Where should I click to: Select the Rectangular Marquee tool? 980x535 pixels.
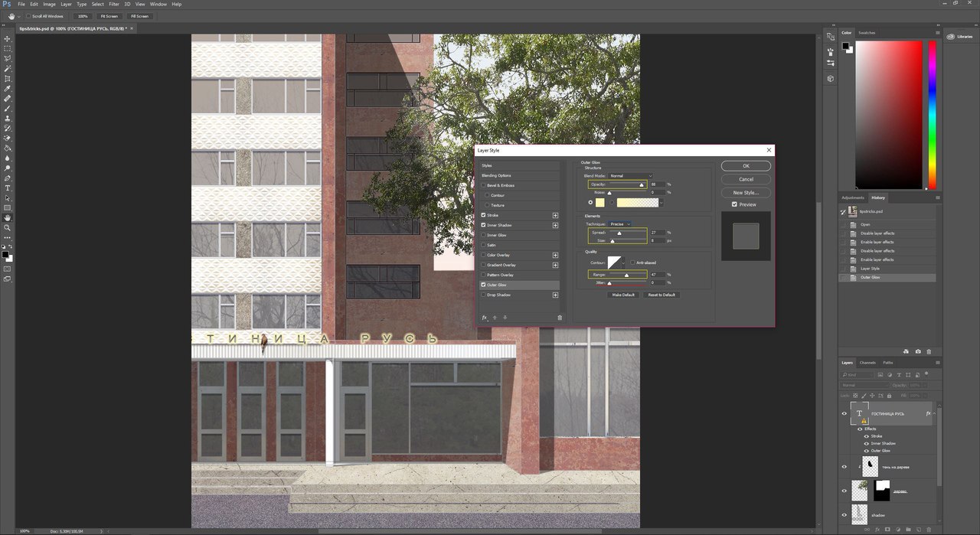(x=8, y=48)
